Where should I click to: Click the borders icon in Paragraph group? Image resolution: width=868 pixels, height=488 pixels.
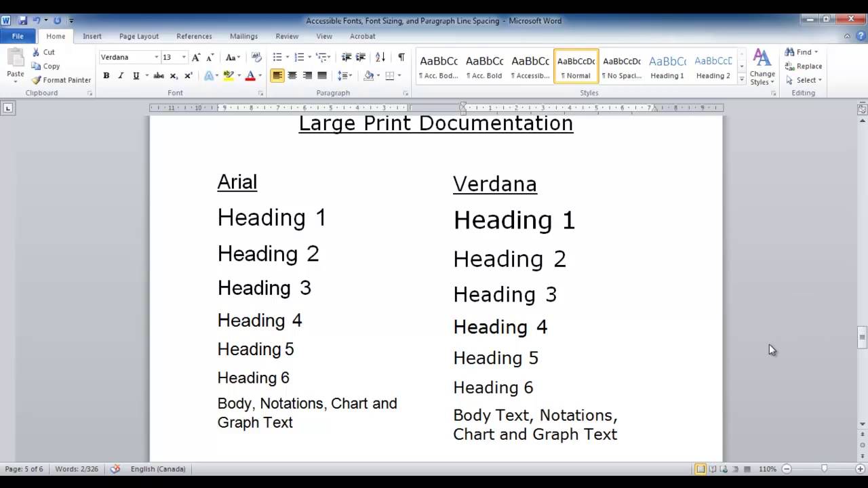(x=390, y=76)
